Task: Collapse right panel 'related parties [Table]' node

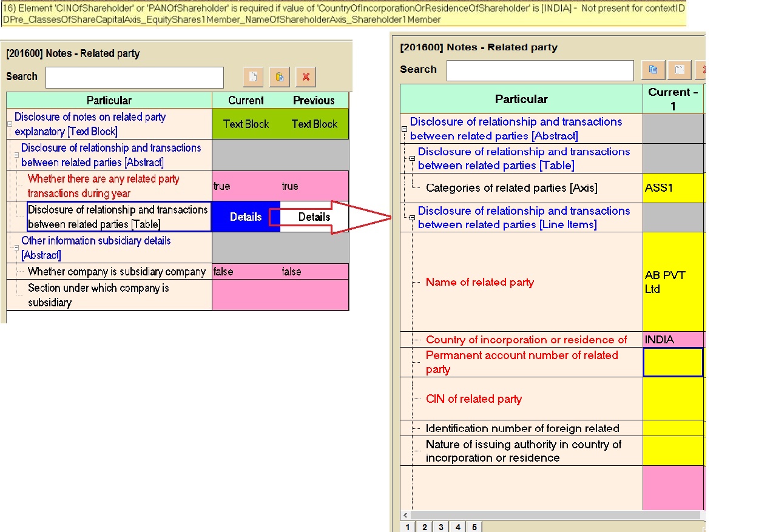Action: click(412, 158)
